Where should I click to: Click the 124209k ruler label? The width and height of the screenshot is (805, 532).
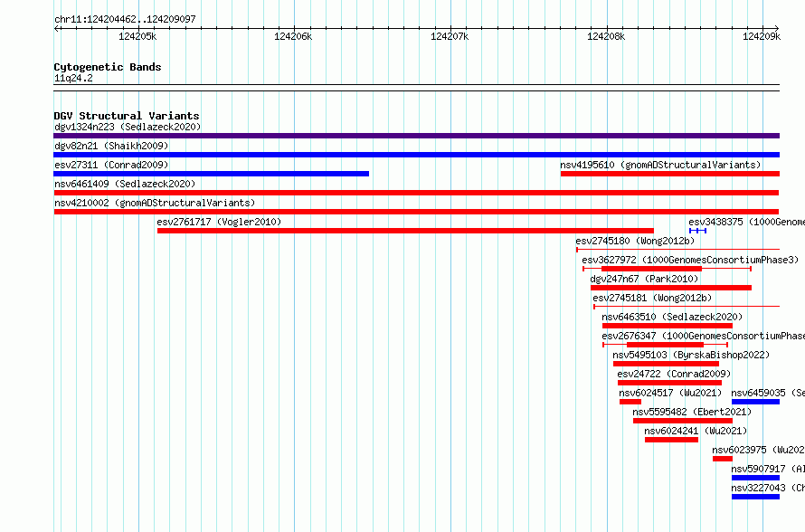pos(762,36)
